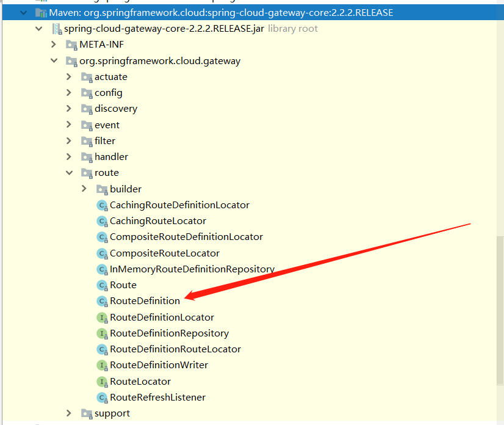Expand the actuate package
Image resolution: width=504 pixels, height=425 pixels.
[x=69, y=76]
